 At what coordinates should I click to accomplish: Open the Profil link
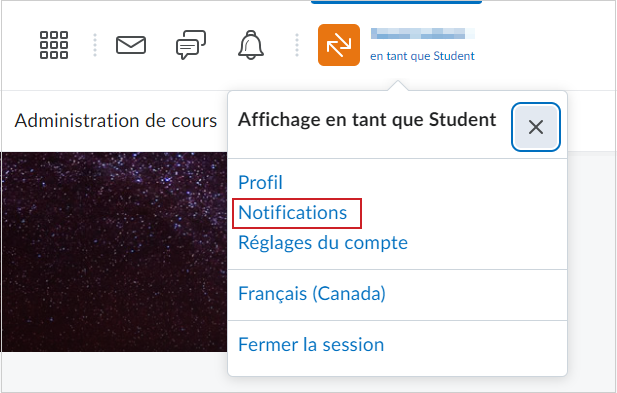[260, 183]
